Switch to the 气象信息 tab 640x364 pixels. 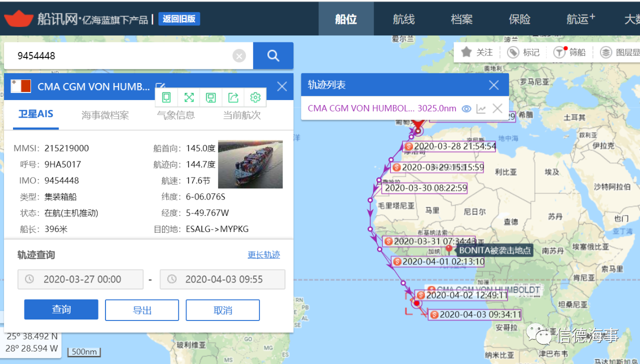176,115
